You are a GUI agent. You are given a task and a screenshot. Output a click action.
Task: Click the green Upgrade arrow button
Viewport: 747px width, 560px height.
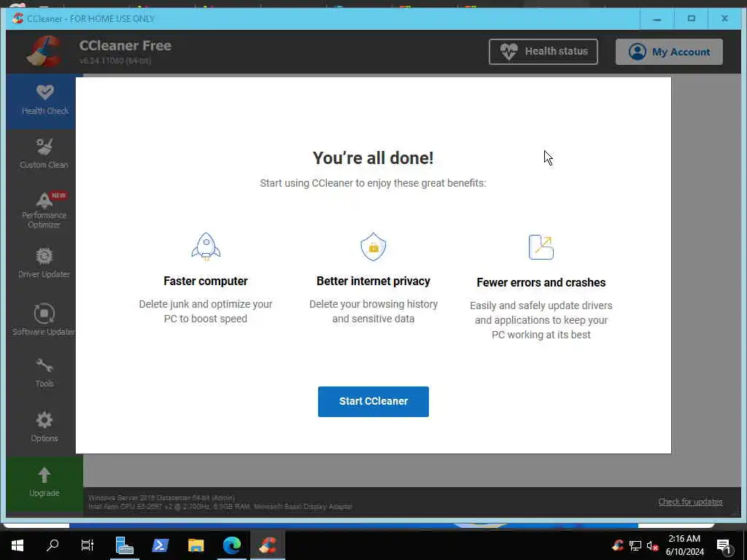click(44, 483)
